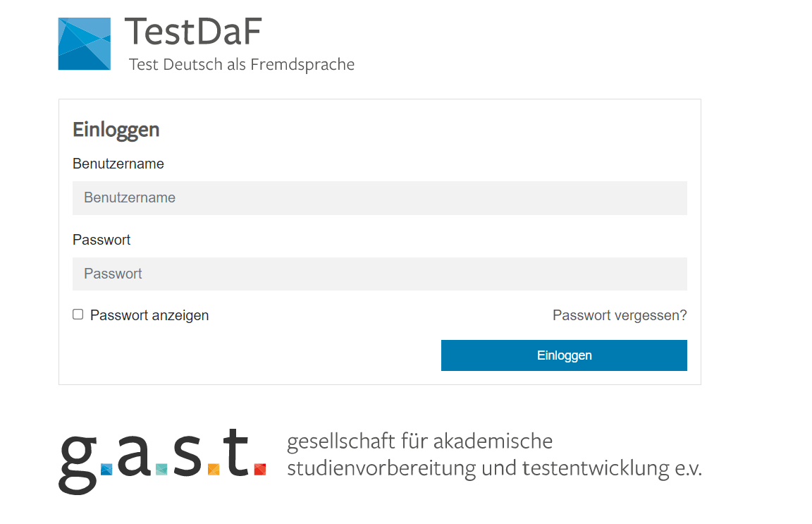Click the 'Test Deutsch als Fremdsprache' subtitle

242,65
